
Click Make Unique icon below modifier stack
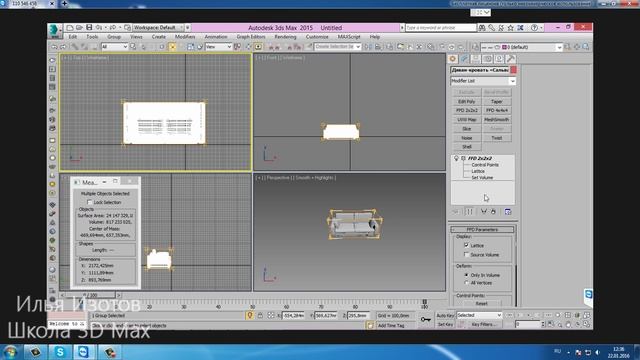[x=484, y=211]
